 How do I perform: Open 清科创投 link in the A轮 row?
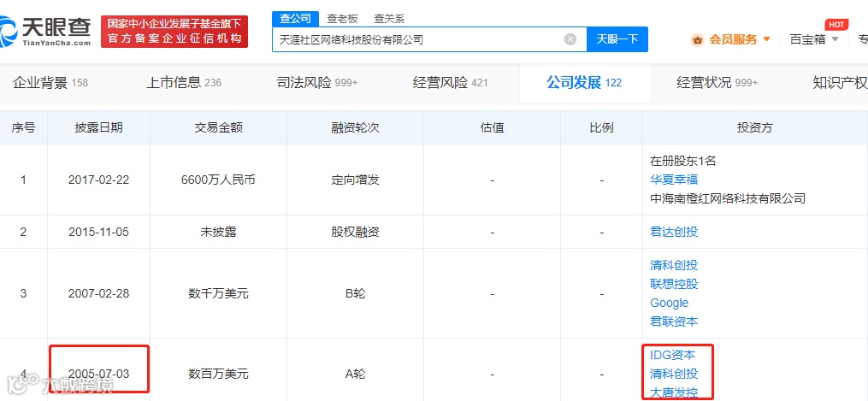(x=674, y=374)
